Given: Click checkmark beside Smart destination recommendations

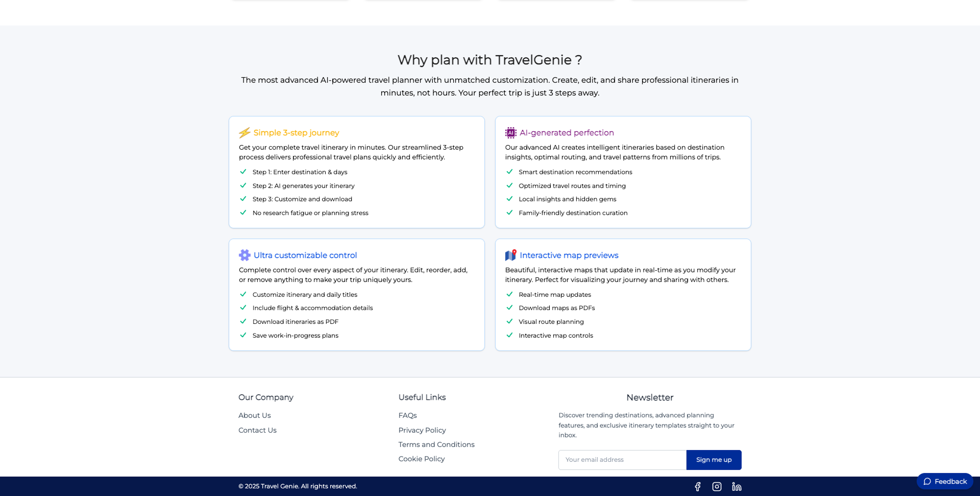Looking at the screenshot, I should (x=509, y=172).
